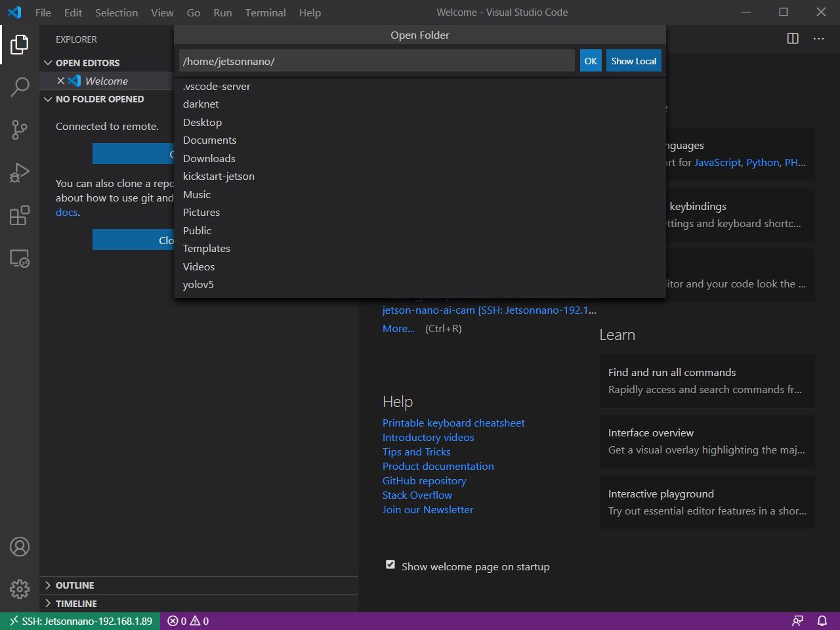Open Interface overview card
Viewport: 840px width, 630px height.
(707, 442)
